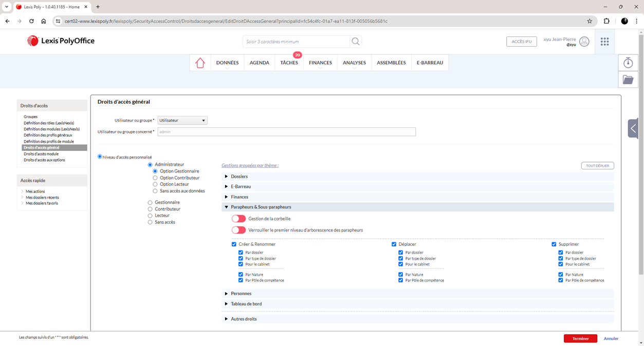Open the E-BARREAU menu
Image resolution: width=644 pixels, height=346 pixels.
pos(430,63)
